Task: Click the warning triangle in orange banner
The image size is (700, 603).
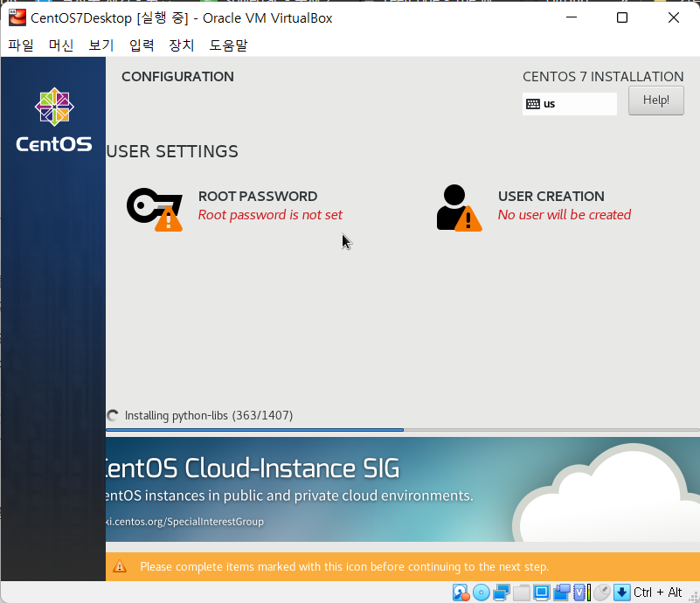Action: coord(120,566)
